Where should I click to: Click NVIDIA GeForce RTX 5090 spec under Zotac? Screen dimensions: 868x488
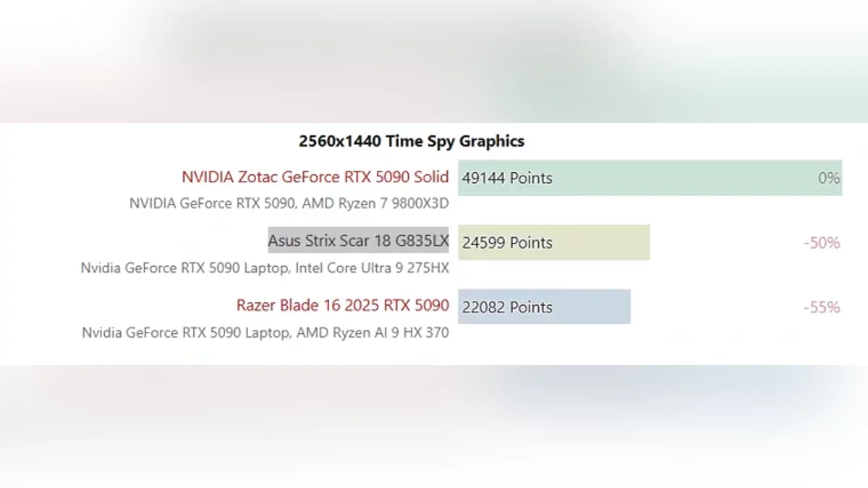pyautogui.click(x=211, y=203)
